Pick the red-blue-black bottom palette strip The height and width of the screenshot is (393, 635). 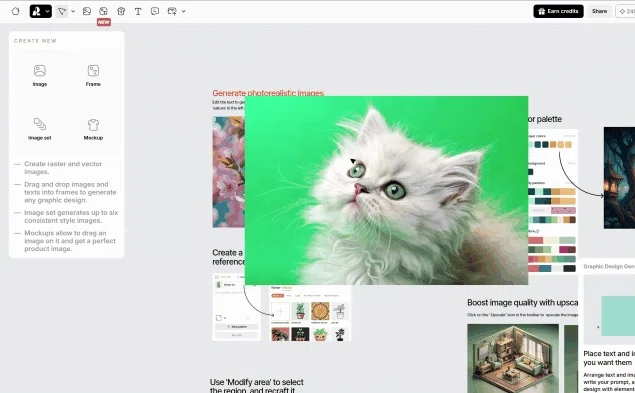click(552, 268)
